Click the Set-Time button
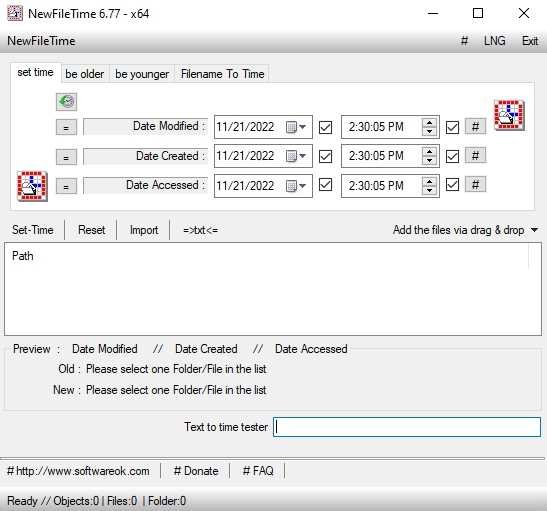This screenshot has width=547, height=511. pyautogui.click(x=33, y=230)
